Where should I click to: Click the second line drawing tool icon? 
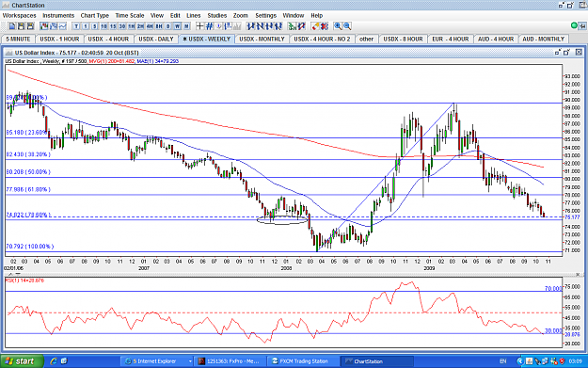coord(260,26)
